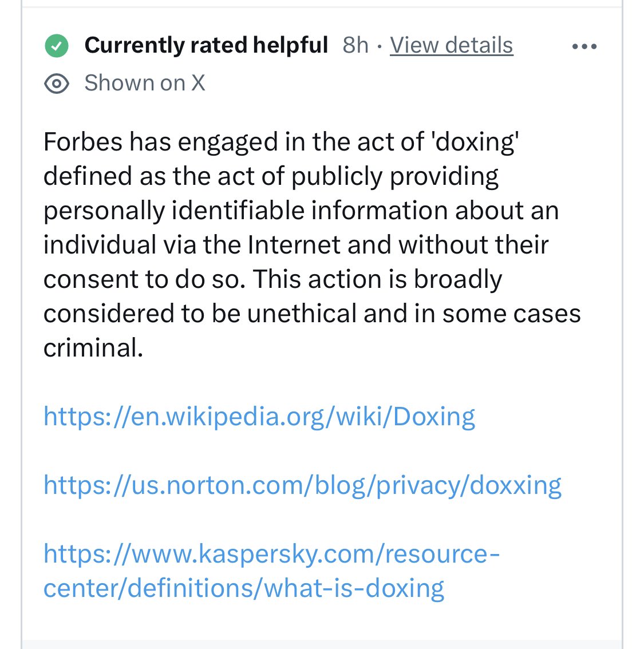Click the words considered to be unethical
Screen dimensions: 644x649
[200, 313]
